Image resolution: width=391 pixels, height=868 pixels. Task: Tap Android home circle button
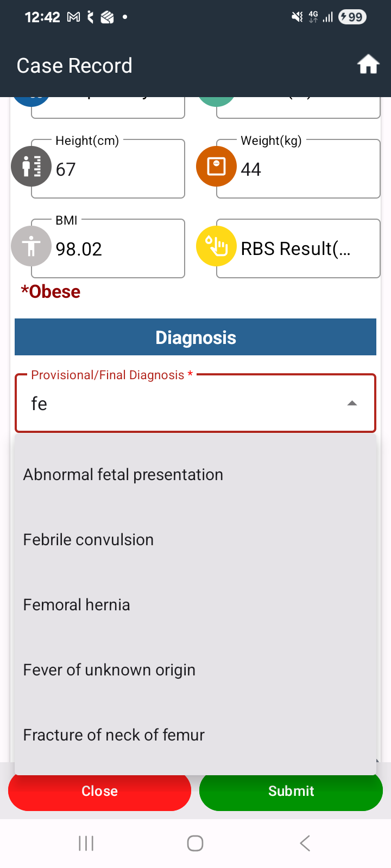click(195, 843)
